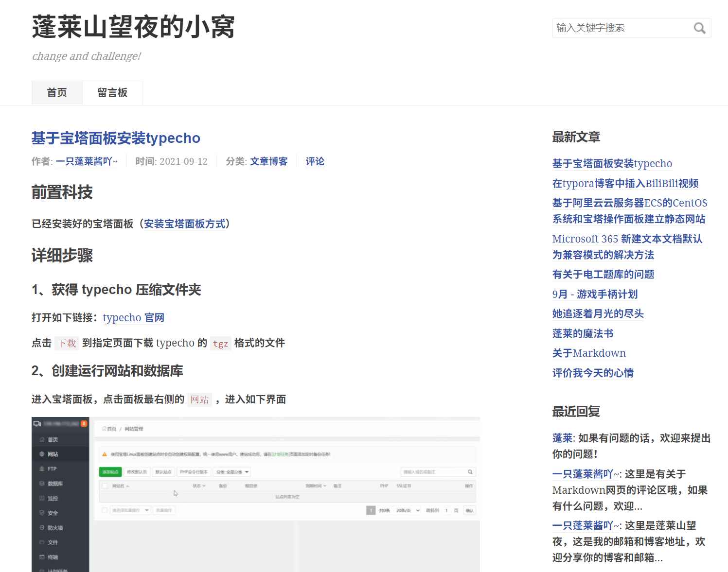Click the embedded 宝塔 panel screenshot image
This screenshot has width=728, height=572.
click(x=255, y=494)
